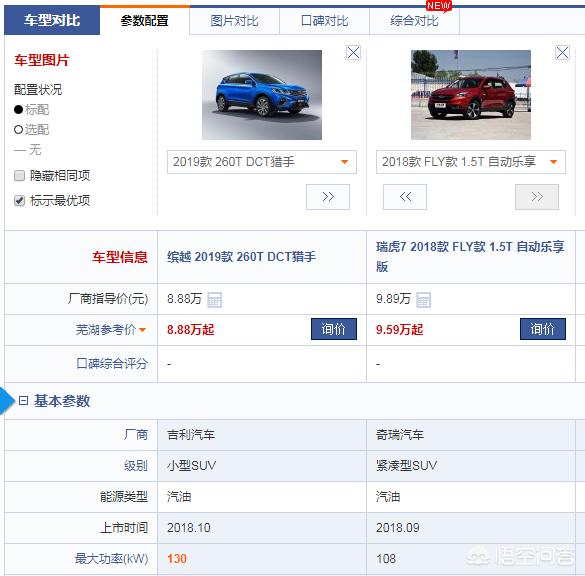Switch to the 图片对比 tab
Screen dimensions: 585x576
click(x=234, y=21)
